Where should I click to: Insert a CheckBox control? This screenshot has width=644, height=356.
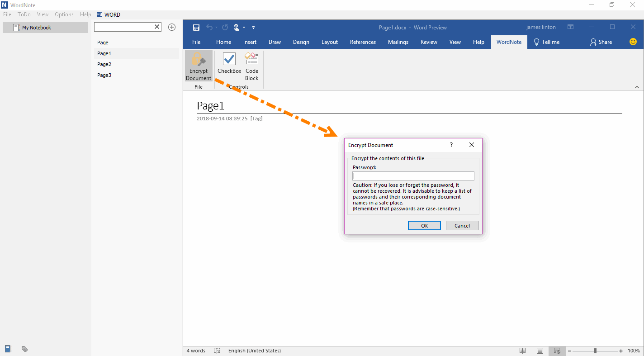click(x=229, y=63)
